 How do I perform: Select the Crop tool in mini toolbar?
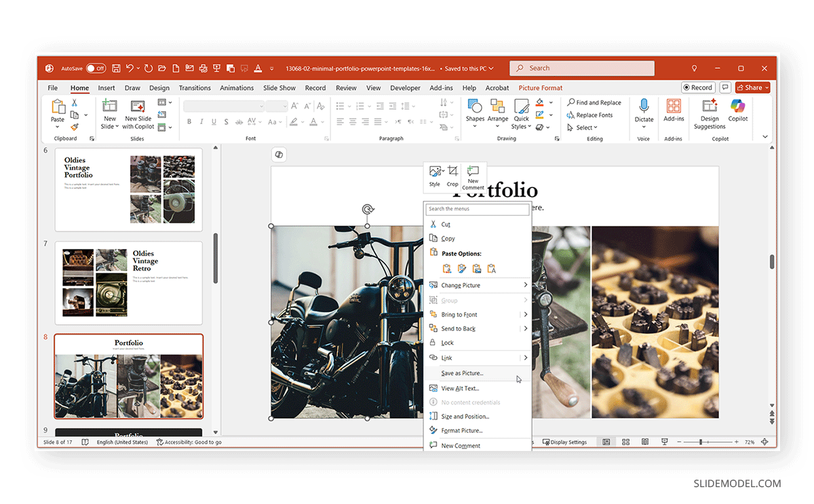[x=452, y=175]
